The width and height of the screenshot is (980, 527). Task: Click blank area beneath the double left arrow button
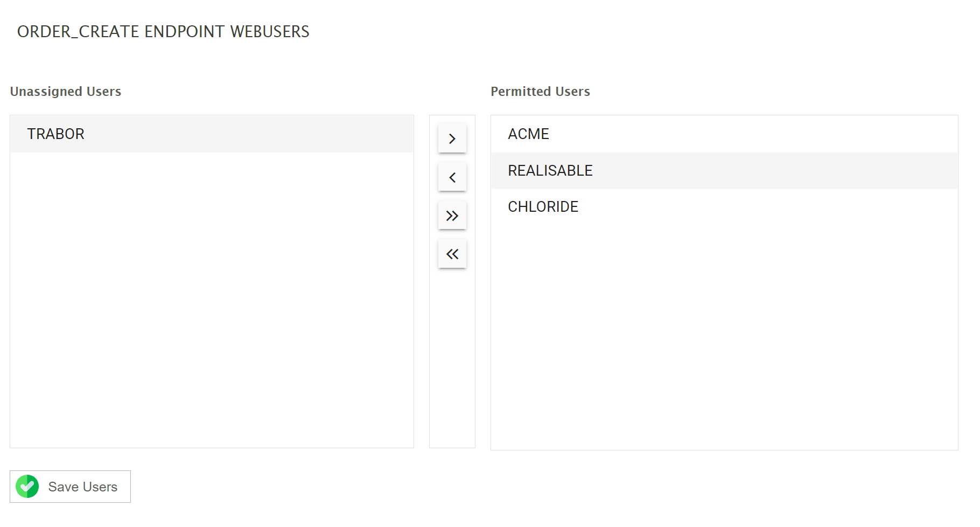pyautogui.click(x=452, y=356)
